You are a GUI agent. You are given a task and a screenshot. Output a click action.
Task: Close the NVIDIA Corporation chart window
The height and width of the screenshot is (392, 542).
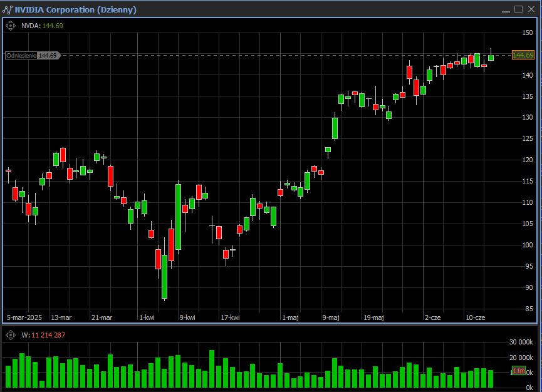click(x=531, y=9)
